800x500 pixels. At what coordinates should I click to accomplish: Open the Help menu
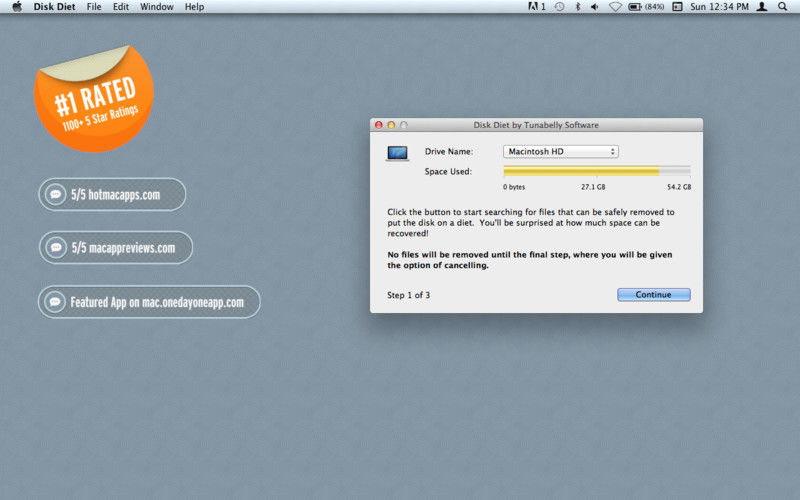194,7
